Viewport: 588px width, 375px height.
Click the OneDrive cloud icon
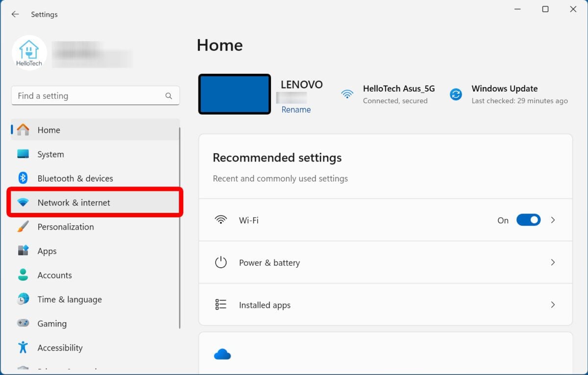click(222, 354)
